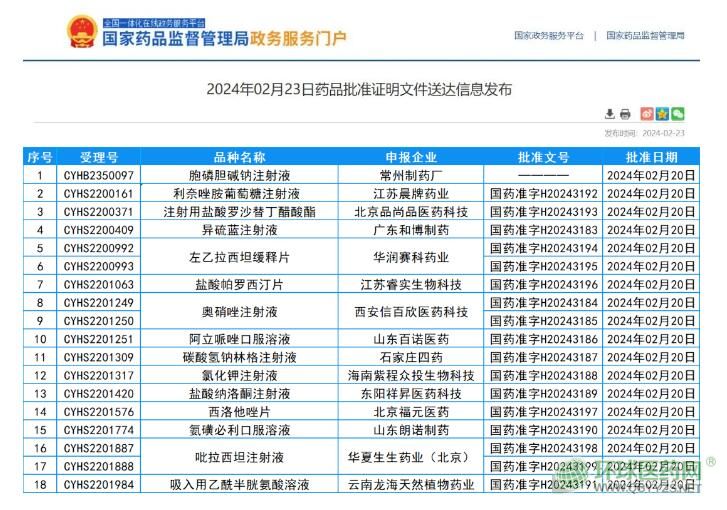
Task: Share via the green WeChat icon
Action: [678, 114]
